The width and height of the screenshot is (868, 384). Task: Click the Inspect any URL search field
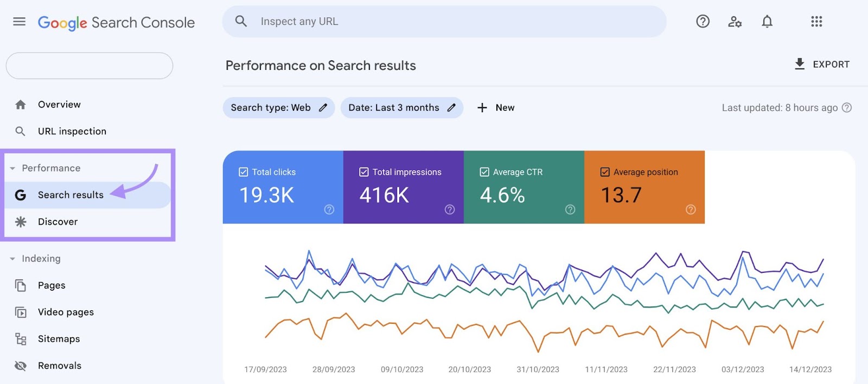coord(445,22)
